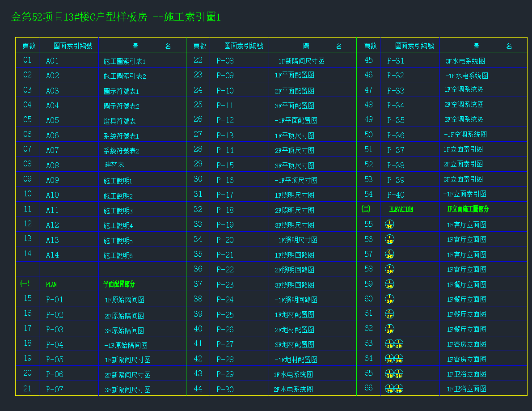Screen dimensions: 532x411
Task: Select the right elevation marker in row 64
Action: click(x=399, y=359)
